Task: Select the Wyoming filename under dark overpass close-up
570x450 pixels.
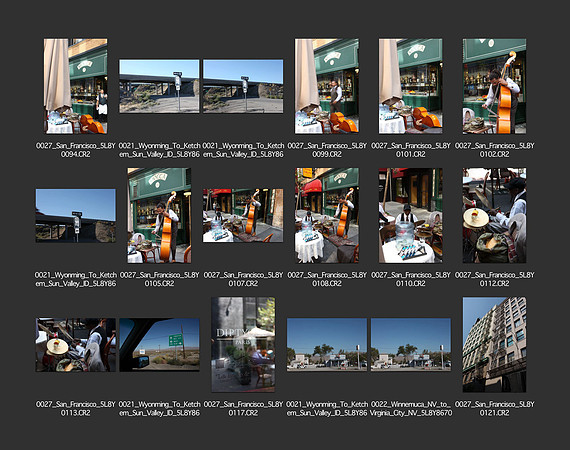Action: [x=76, y=279]
